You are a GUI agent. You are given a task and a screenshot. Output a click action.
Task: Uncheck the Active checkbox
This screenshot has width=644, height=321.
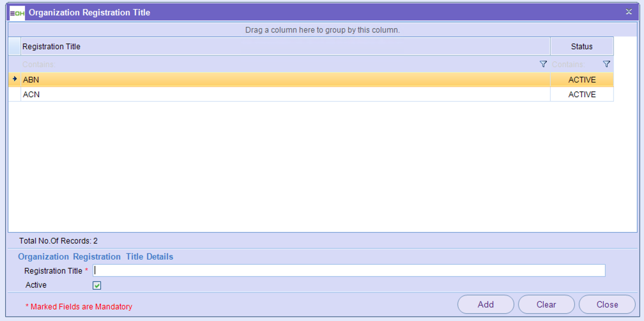[x=97, y=285]
